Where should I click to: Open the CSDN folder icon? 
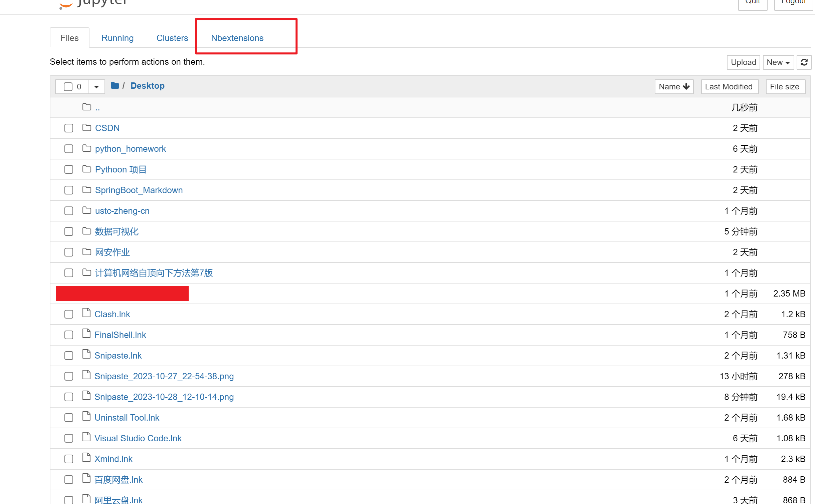(86, 128)
